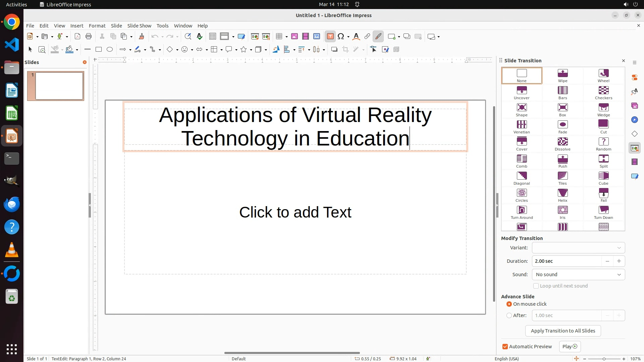Click the Insert Text Box toolbar icon
This screenshot has width=644, height=362.
coord(330,37)
